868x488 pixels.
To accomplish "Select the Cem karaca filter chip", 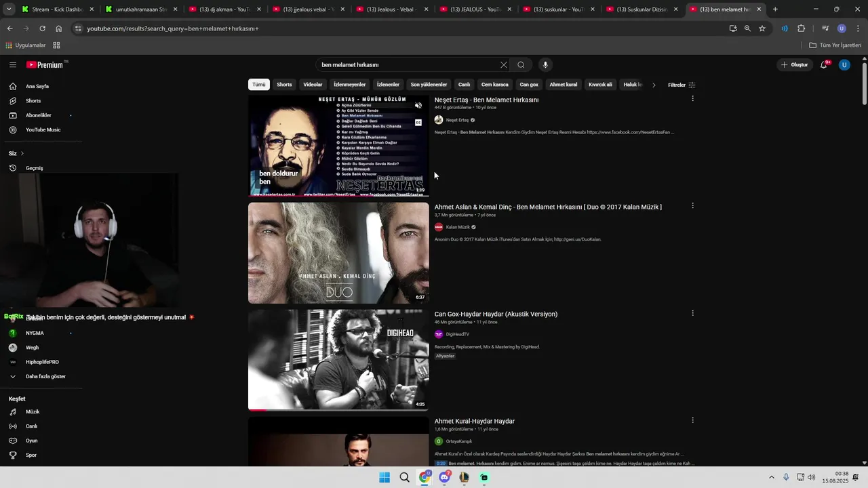I will tap(495, 85).
